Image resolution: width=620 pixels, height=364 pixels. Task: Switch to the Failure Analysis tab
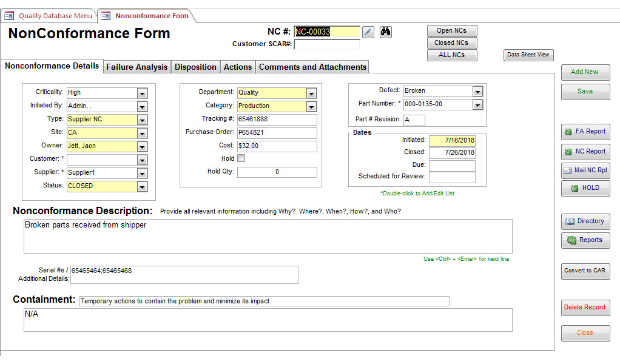click(136, 67)
